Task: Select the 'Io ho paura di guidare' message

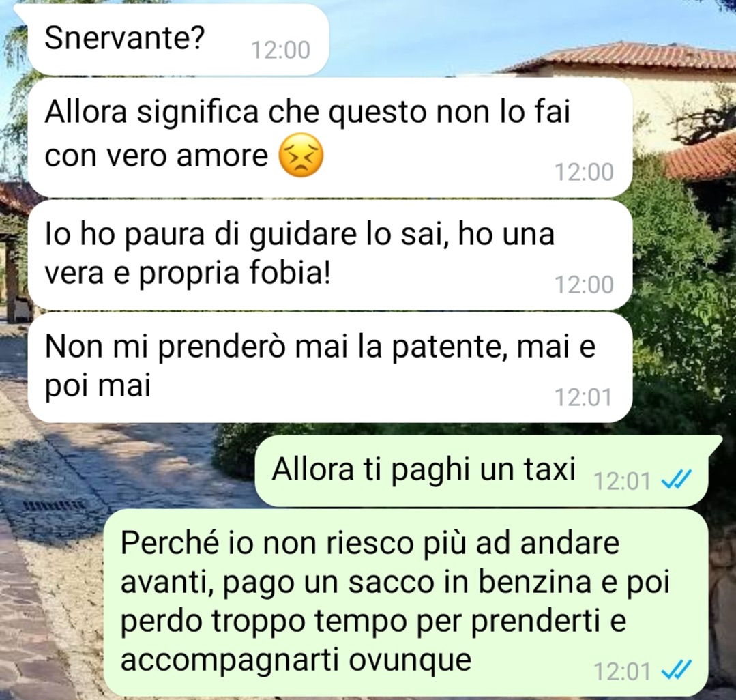Action: click(x=329, y=255)
